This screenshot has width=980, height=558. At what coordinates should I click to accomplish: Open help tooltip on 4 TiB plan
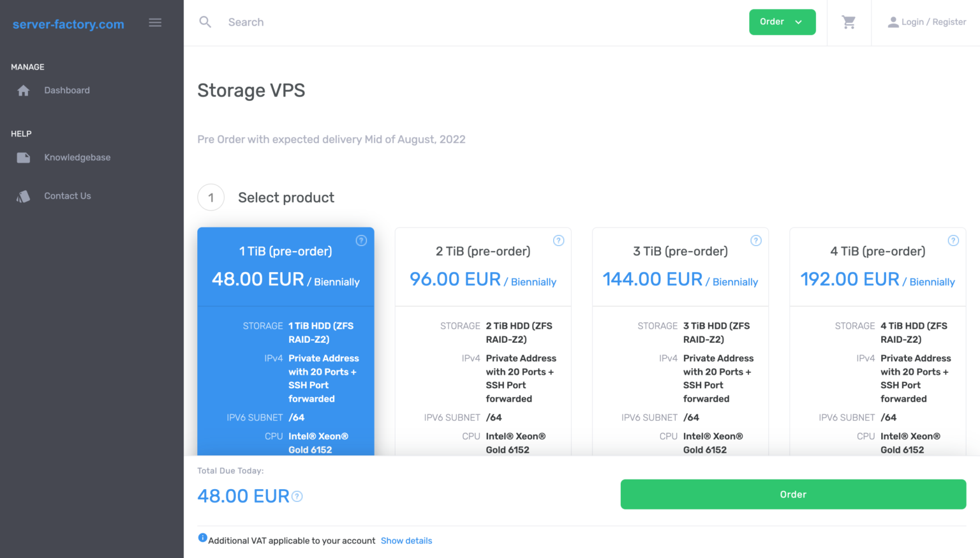pyautogui.click(x=953, y=240)
